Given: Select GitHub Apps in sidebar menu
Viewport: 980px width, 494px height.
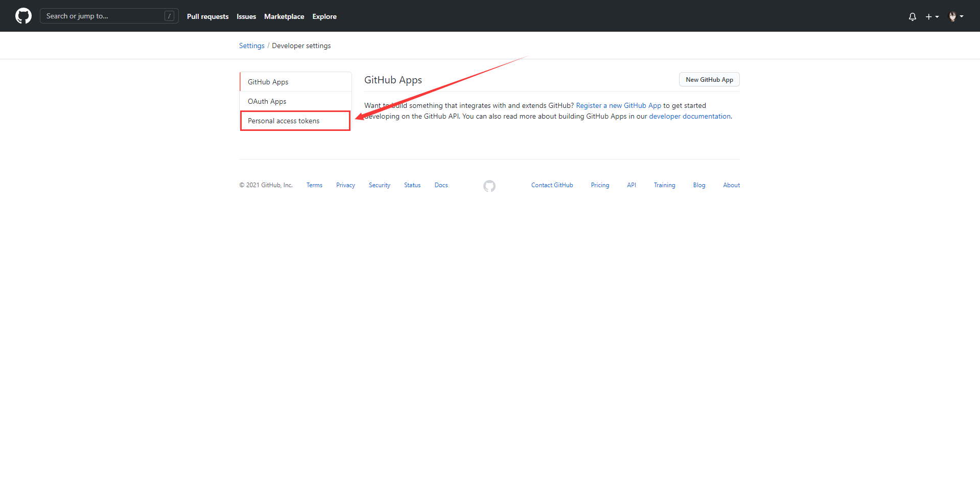Looking at the screenshot, I should tap(295, 82).
